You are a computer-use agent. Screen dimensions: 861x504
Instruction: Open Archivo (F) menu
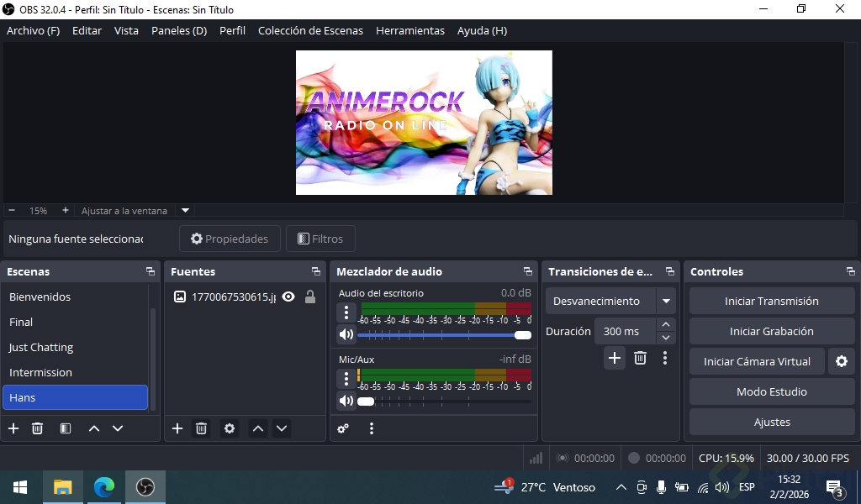(33, 31)
